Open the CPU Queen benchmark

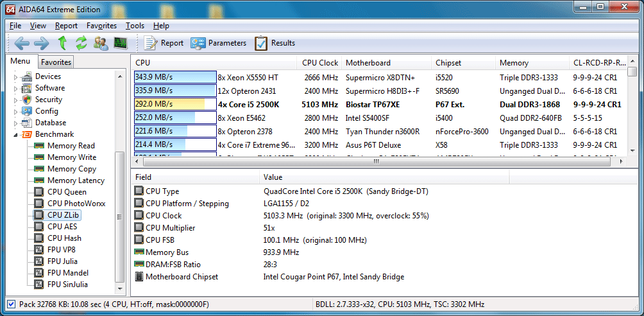tap(67, 192)
